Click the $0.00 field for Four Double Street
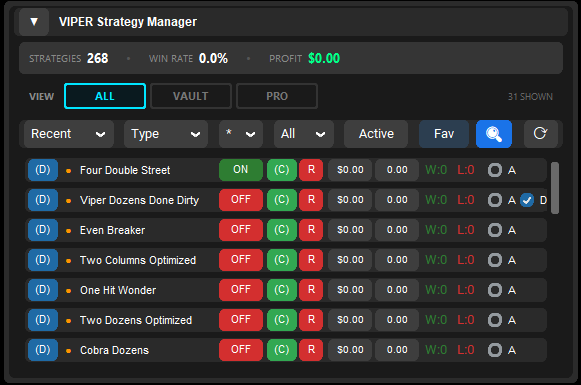Screen dimensions: 581x385 (x=350, y=170)
